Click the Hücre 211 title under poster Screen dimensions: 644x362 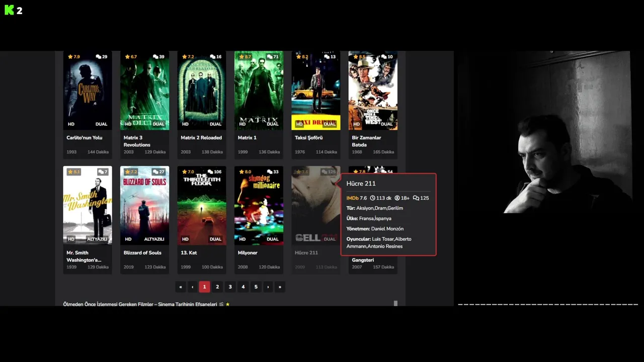tap(306, 253)
